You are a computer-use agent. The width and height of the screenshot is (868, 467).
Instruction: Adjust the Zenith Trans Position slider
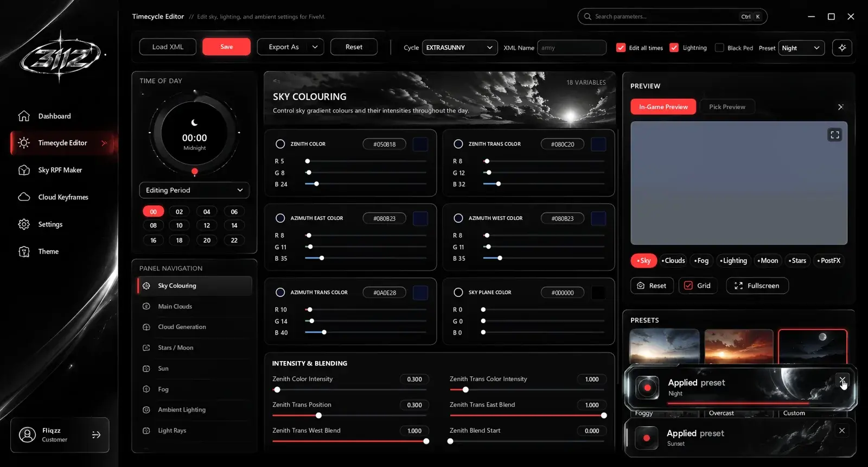pyautogui.click(x=349, y=415)
